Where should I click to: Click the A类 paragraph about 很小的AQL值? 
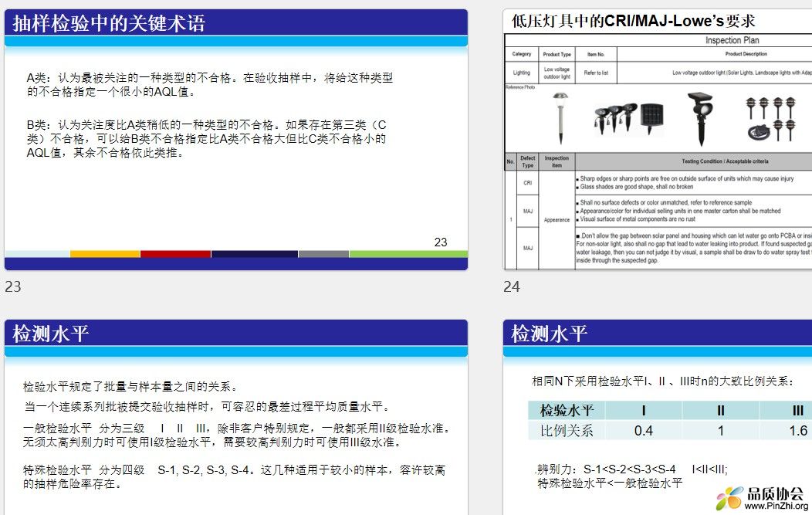(210, 84)
